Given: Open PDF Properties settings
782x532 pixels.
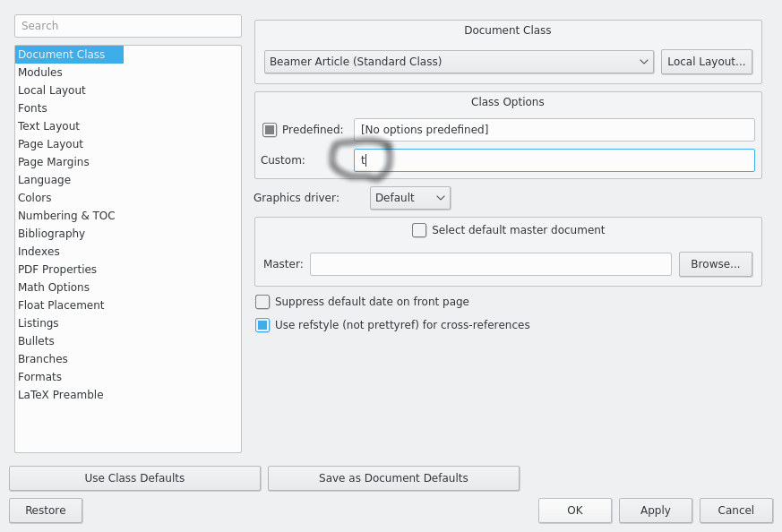Looking at the screenshot, I should [x=57, y=270].
